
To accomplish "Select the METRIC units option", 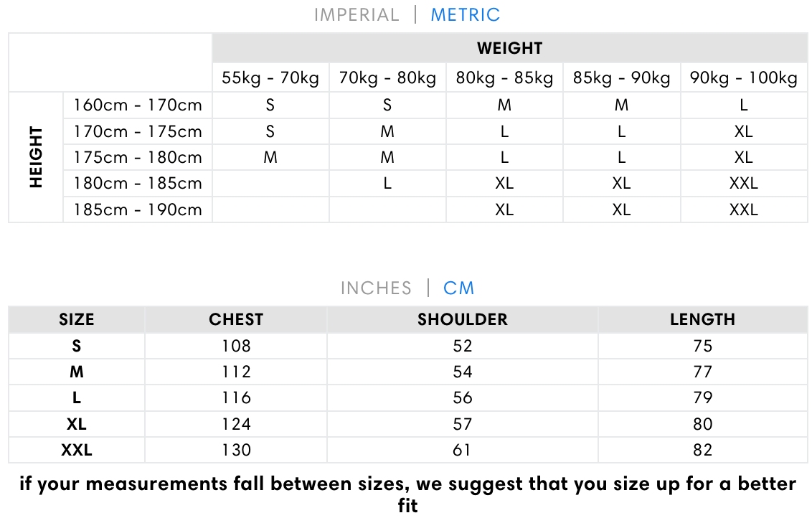I will point(465,15).
